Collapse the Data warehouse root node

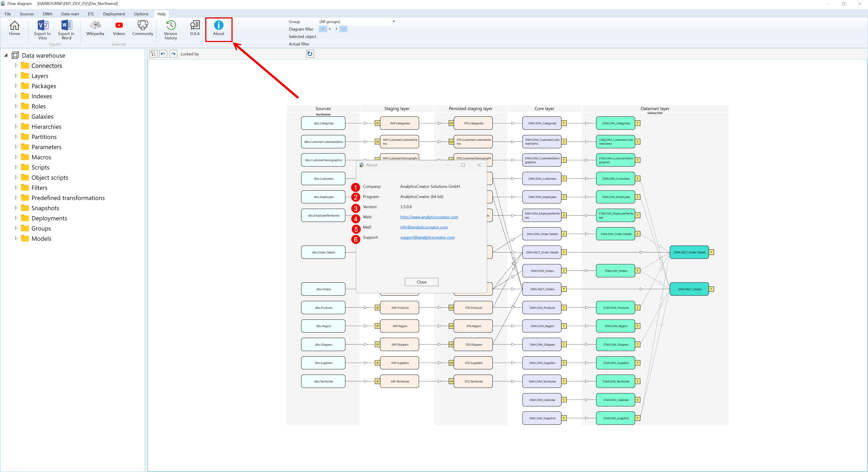[x=6, y=55]
